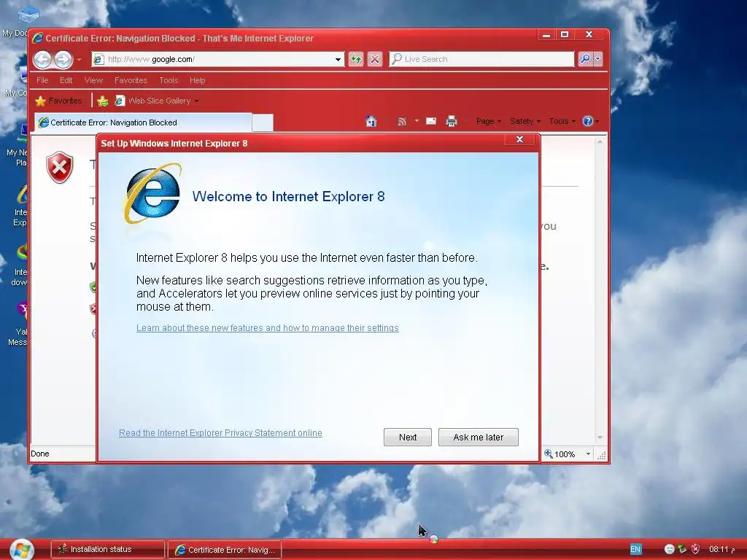The height and width of the screenshot is (560, 747).
Task: Open the Help menu
Action: [x=197, y=80]
